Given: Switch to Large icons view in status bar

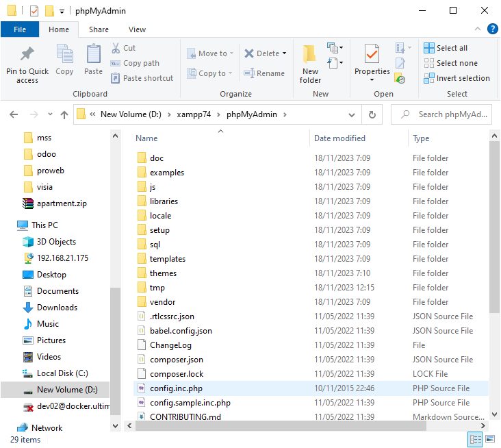Looking at the screenshot, I should (490, 439).
